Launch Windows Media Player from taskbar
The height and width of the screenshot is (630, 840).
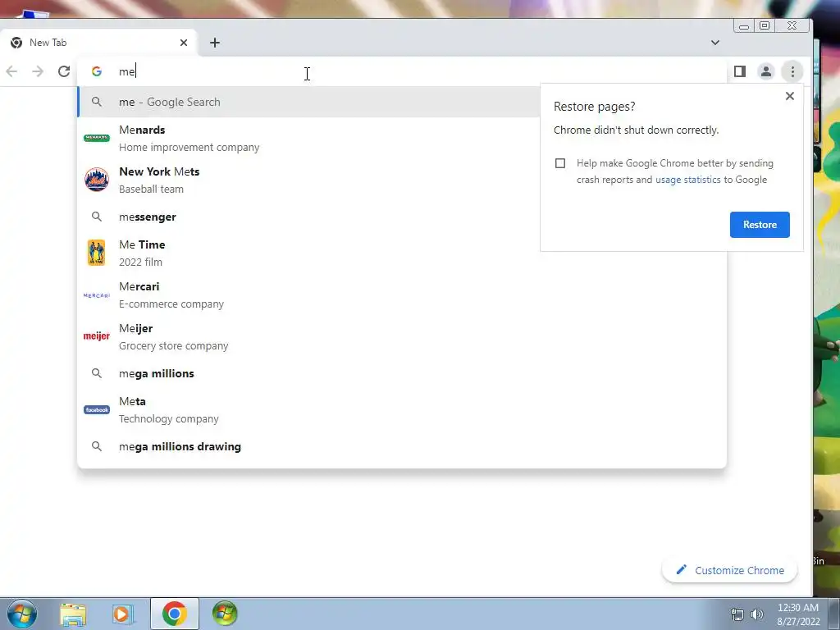[122, 614]
